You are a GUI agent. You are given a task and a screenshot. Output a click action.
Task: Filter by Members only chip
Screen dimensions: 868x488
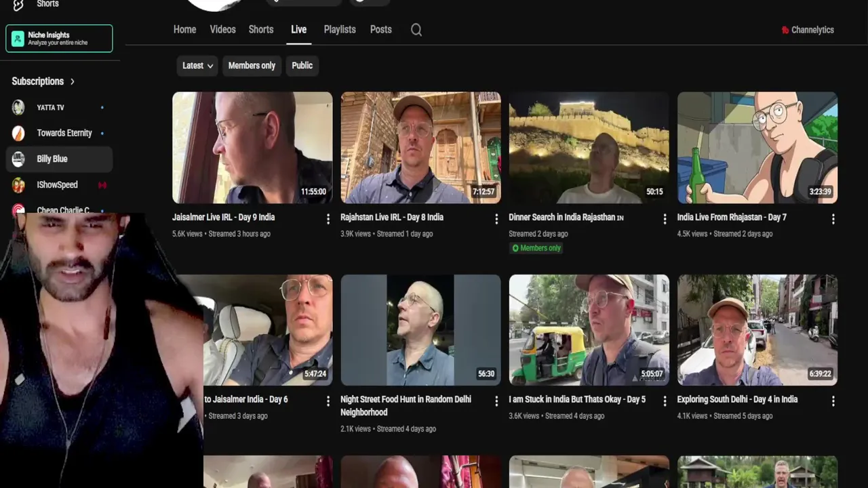tap(252, 66)
